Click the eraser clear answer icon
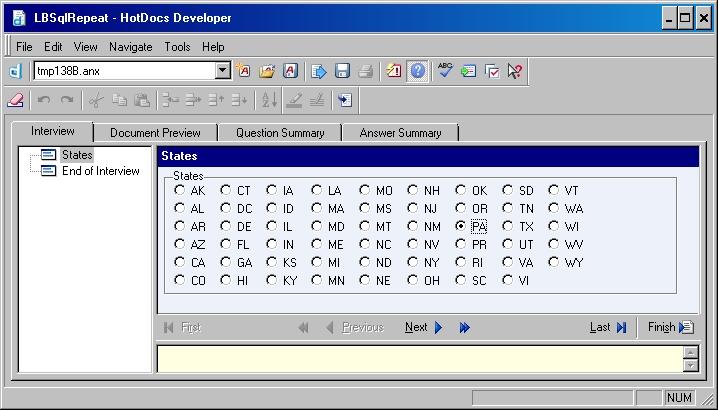This screenshot has height=410, width=718. tap(15, 100)
